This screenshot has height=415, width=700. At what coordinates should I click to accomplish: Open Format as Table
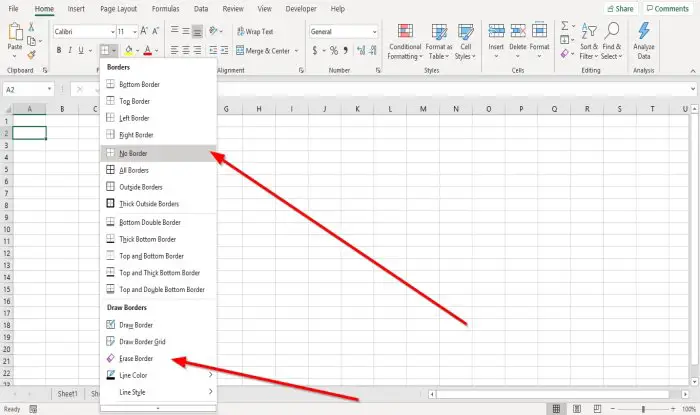click(439, 42)
